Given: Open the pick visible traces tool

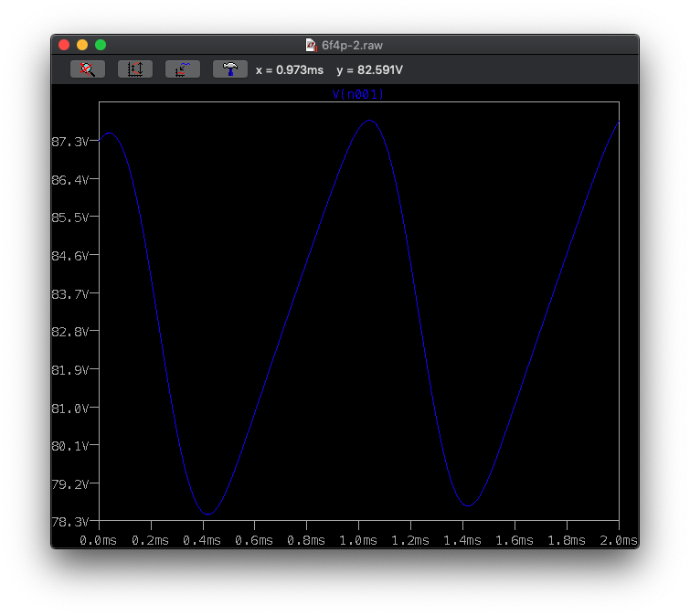Looking at the screenshot, I should coord(183,69).
